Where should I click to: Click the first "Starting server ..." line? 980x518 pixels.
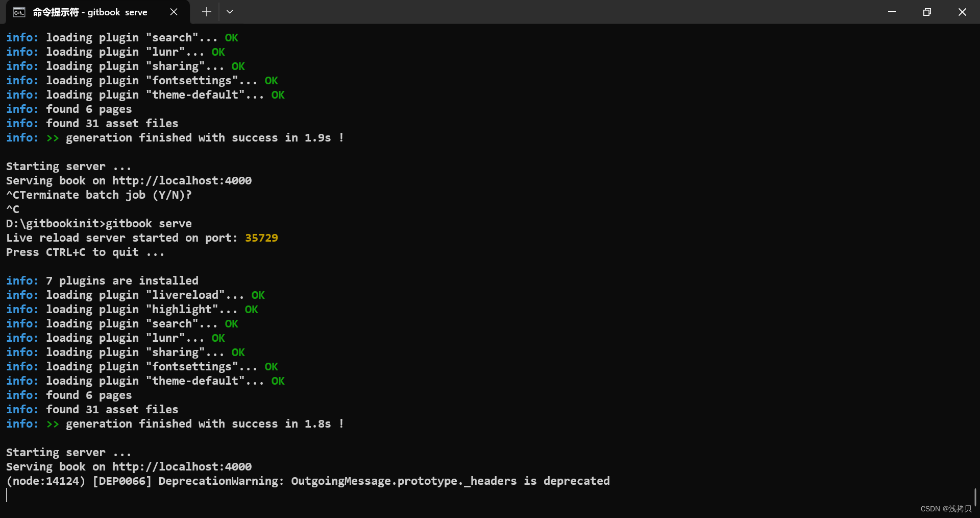click(68, 167)
